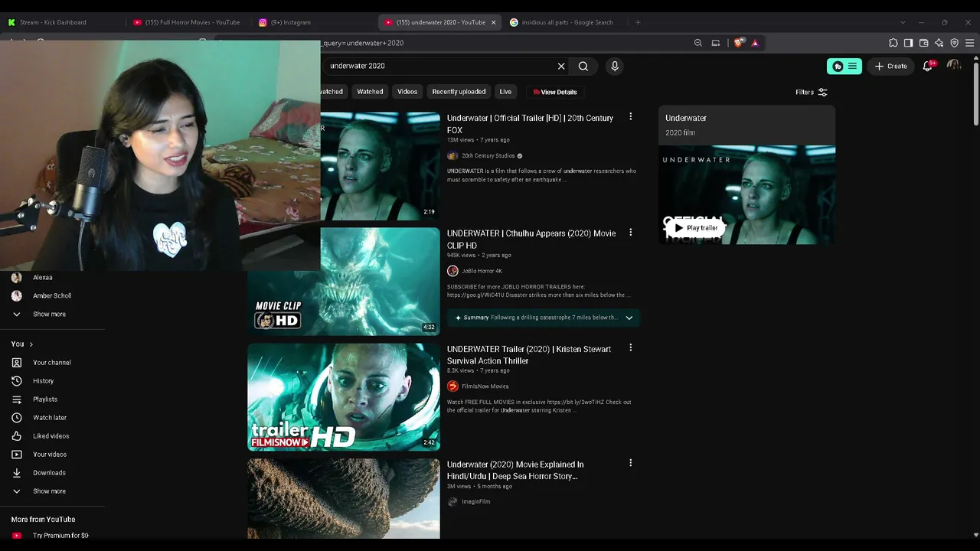Open options for Kristen Stewart trailer video

630,348
